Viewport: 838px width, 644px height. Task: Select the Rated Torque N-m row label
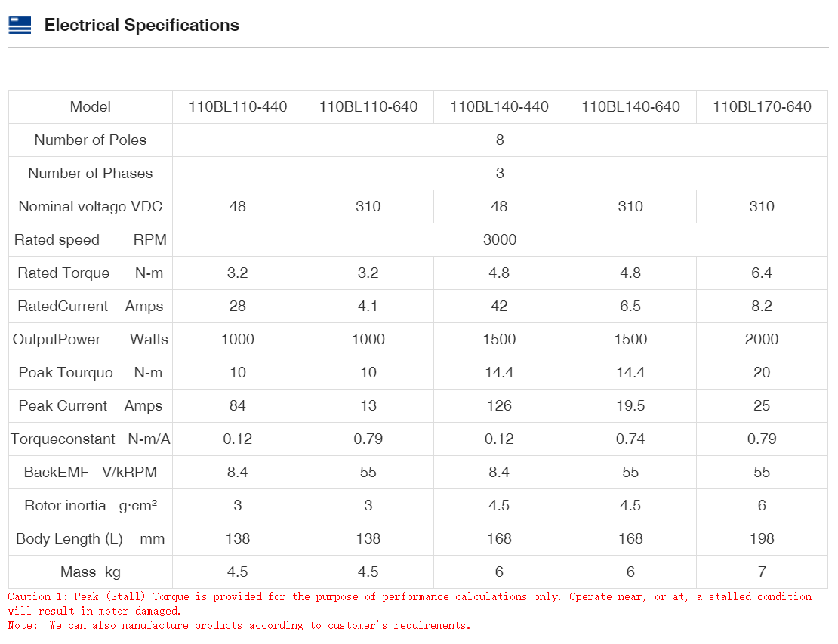91,273
